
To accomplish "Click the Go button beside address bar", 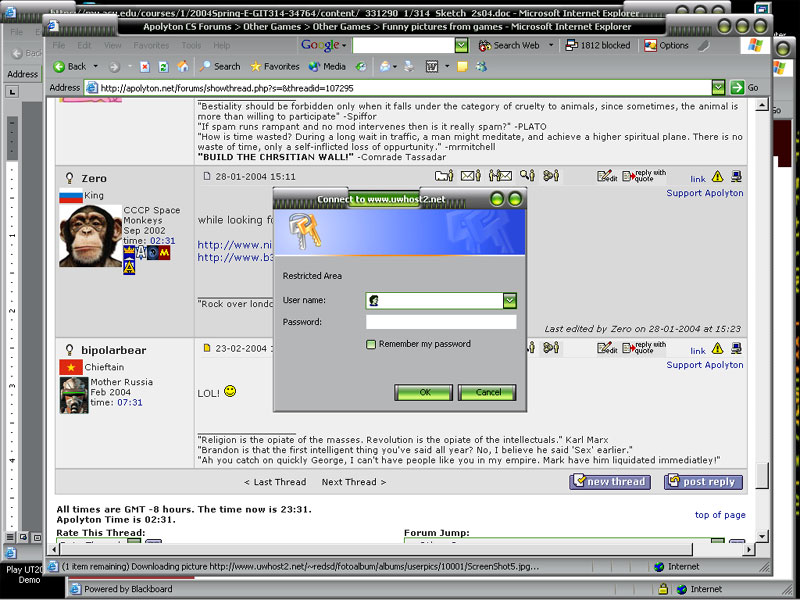I will tap(744, 87).
